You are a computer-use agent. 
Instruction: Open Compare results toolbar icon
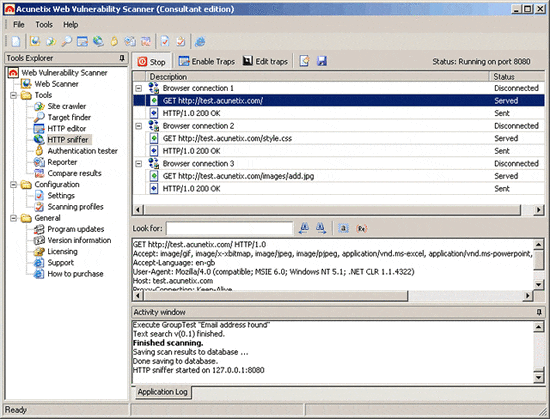[146, 41]
